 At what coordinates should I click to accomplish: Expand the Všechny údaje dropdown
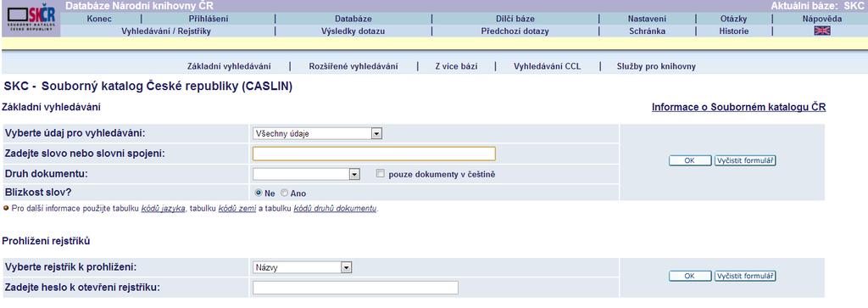[318, 133]
